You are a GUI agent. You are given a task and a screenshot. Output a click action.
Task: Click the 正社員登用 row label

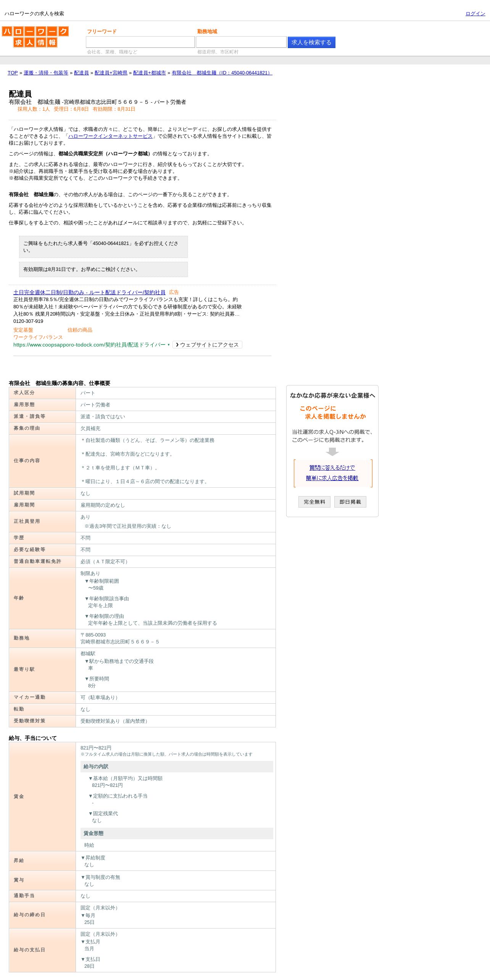pyautogui.click(x=42, y=522)
